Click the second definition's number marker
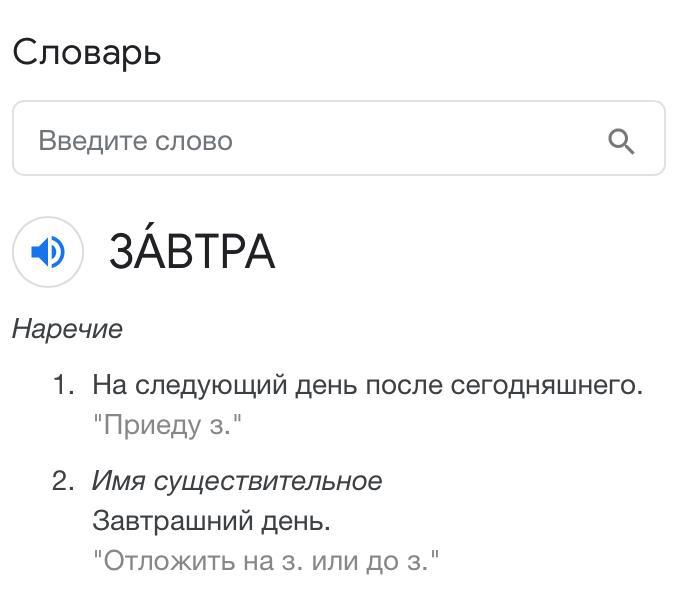The image size is (685, 589). [63, 481]
